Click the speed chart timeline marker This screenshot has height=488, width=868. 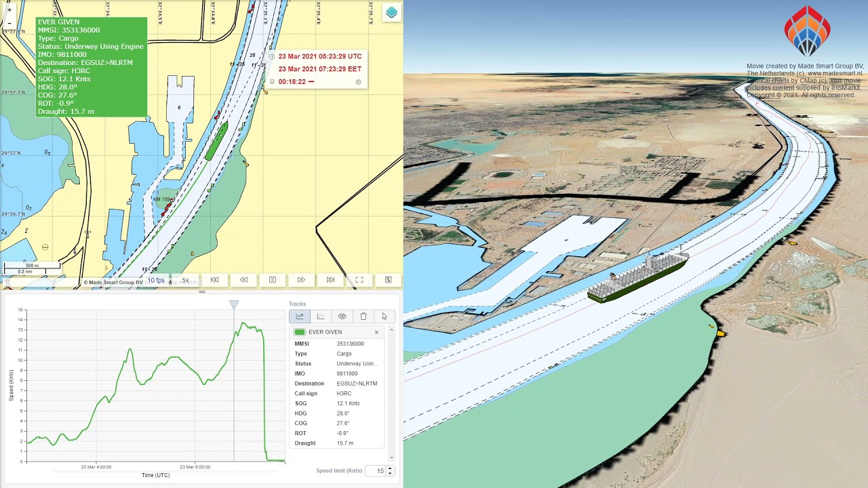[234, 305]
